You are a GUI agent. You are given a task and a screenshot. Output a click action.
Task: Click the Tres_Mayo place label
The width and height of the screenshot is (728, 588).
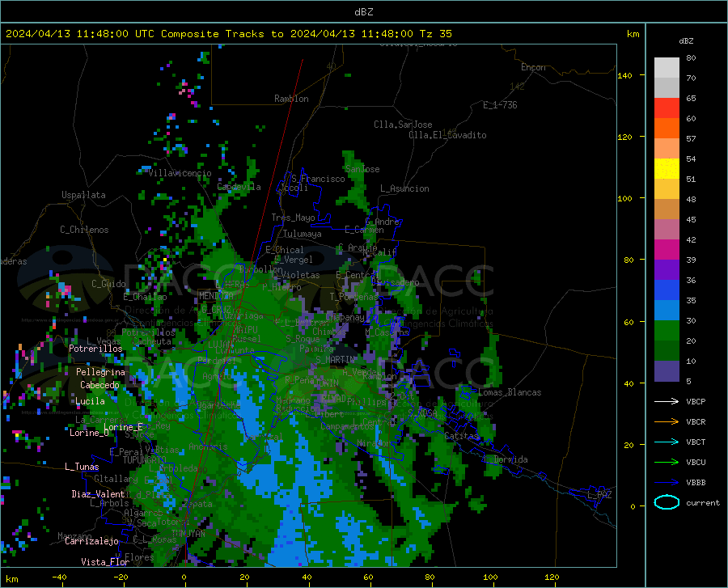pos(293,218)
